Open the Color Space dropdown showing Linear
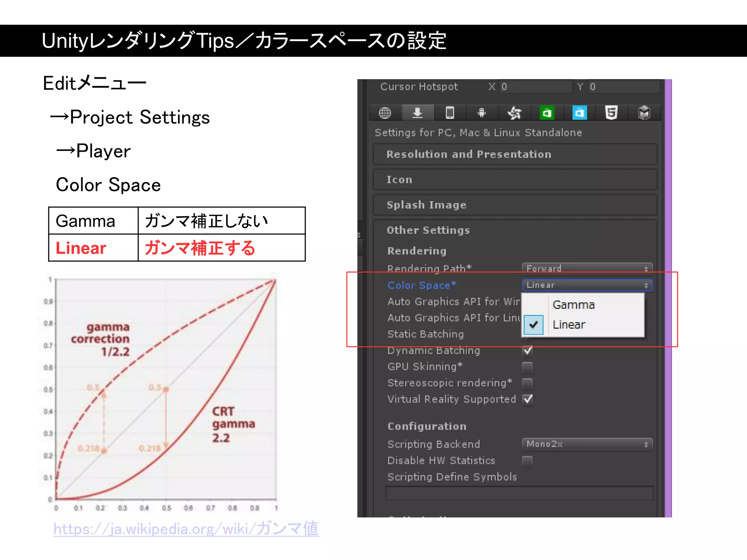This screenshot has width=747, height=560. [x=587, y=285]
